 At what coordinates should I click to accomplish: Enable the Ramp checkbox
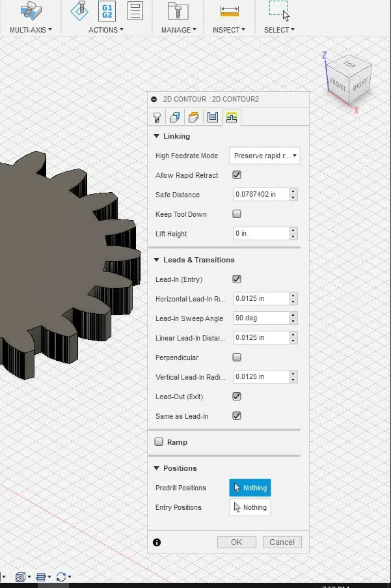point(159,442)
